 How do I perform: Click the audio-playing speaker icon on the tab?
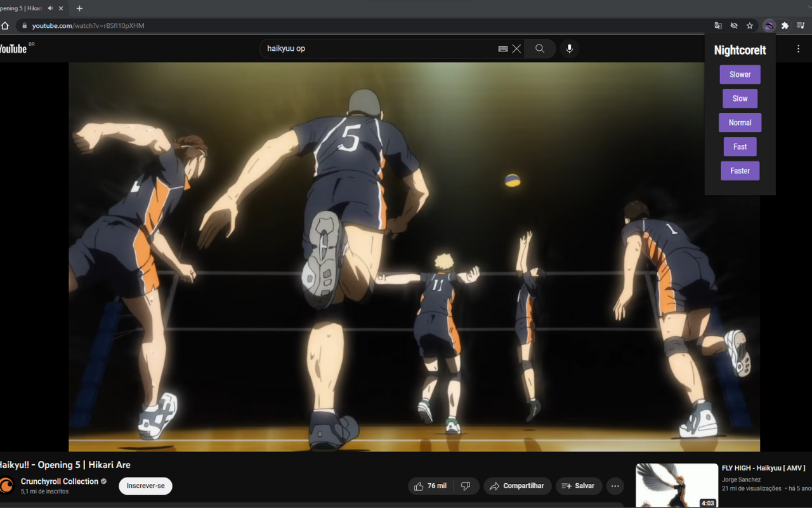pos(50,8)
